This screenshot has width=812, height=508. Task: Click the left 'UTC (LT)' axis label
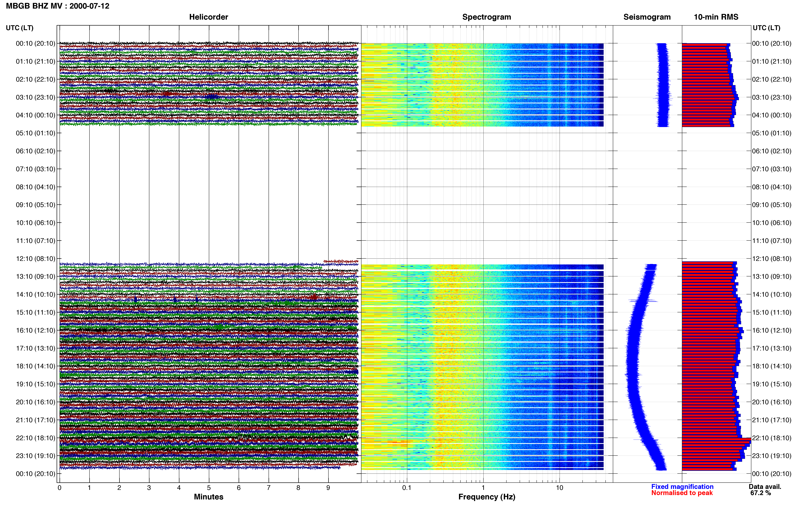(19, 28)
